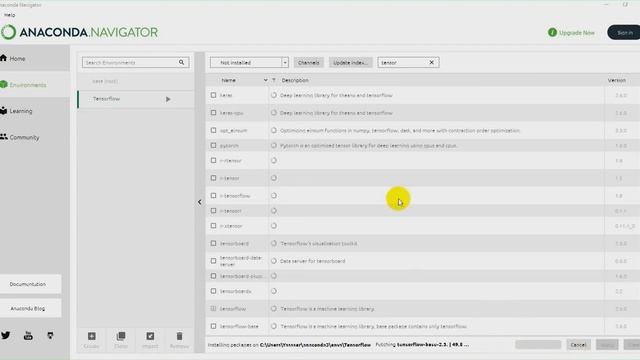Viewport: 640px width, 360px height.
Task: Run the Tensorflow environment play arrow
Action: 168,99
